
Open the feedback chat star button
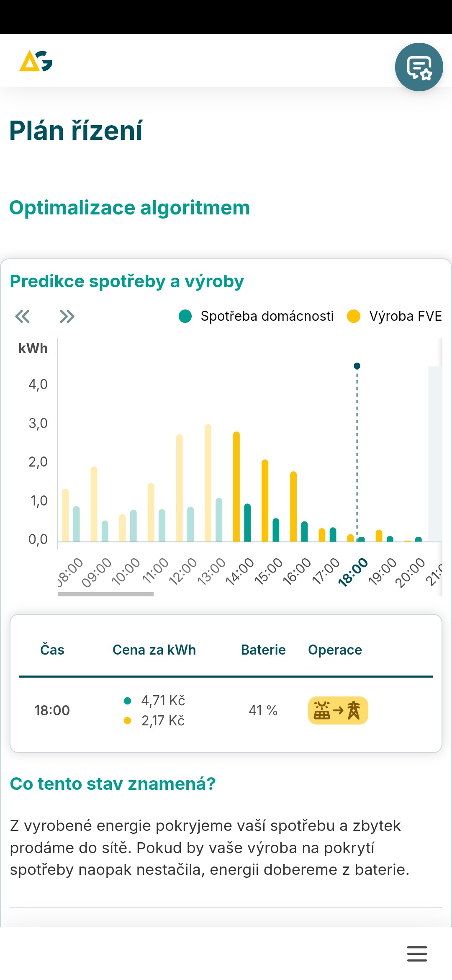point(419,67)
